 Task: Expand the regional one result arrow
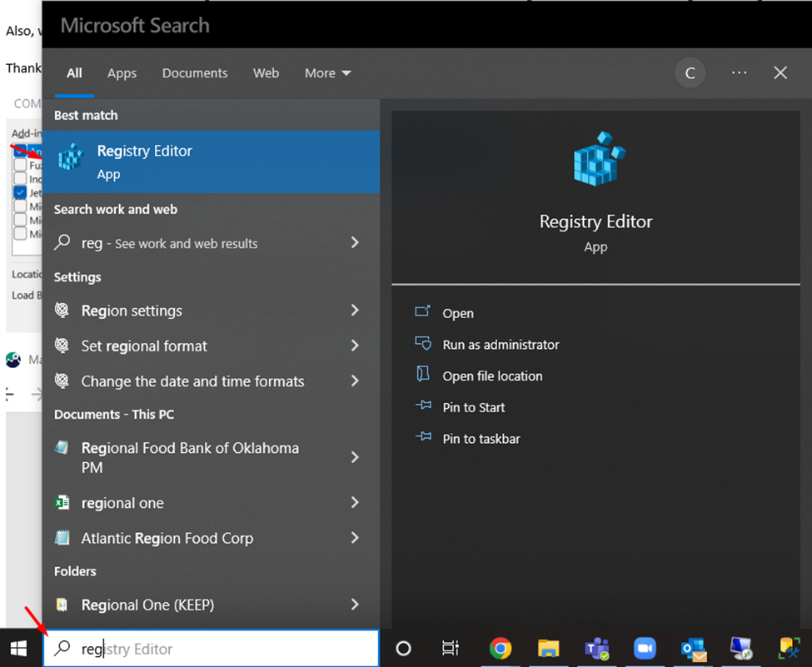(355, 502)
